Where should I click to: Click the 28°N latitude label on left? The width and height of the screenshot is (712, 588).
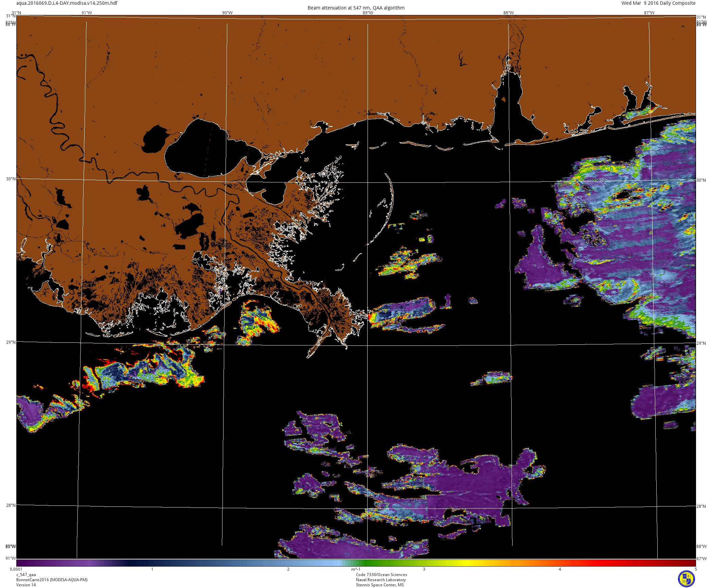(x=11, y=505)
